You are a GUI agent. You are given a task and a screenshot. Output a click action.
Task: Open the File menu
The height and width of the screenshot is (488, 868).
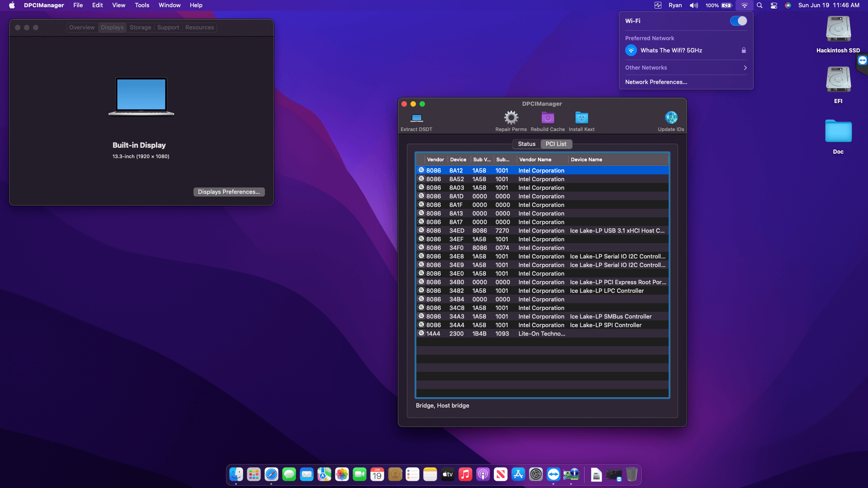click(78, 5)
